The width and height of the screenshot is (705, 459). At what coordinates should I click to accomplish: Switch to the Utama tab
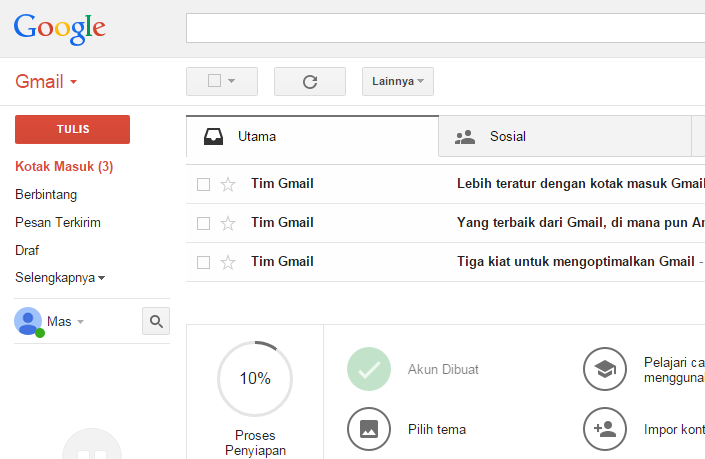(312, 137)
